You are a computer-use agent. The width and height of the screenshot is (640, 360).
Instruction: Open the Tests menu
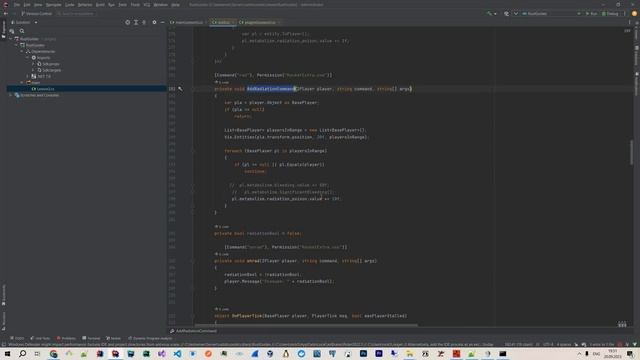coord(122,5)
